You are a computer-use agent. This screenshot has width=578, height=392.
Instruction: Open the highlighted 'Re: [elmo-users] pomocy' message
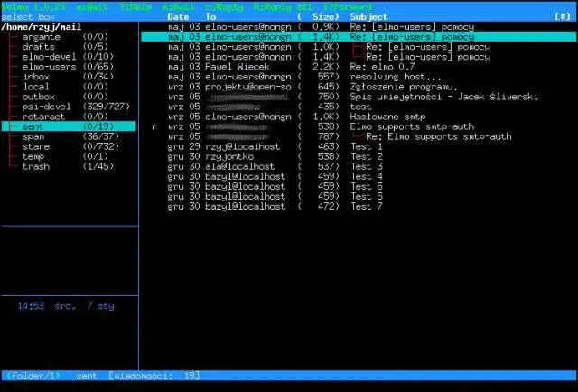point(359,36)
